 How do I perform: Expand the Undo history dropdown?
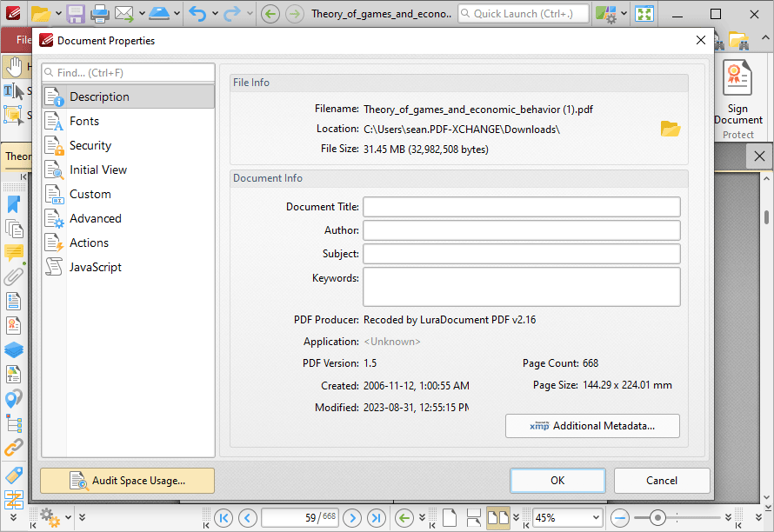click(215, 14)
